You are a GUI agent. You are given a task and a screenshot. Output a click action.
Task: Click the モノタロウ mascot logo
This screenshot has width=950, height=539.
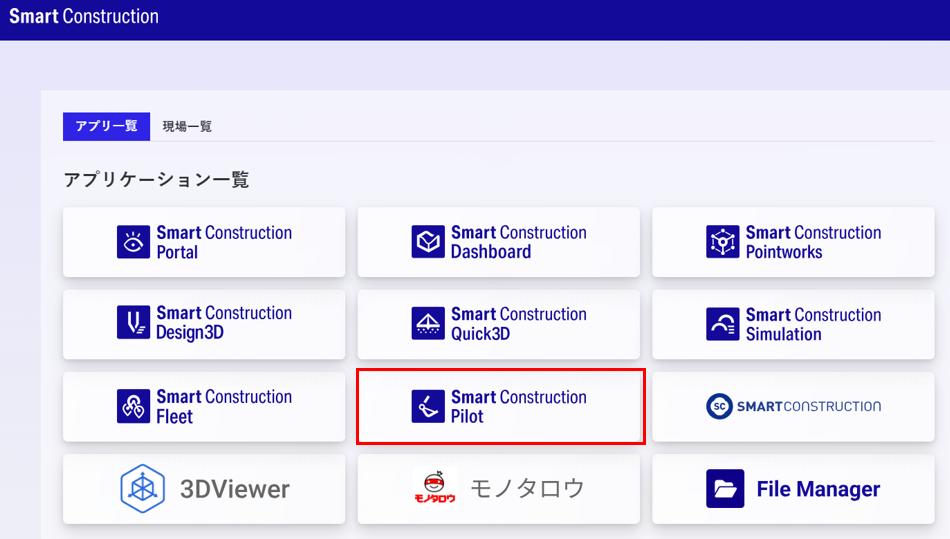(434, 488)
